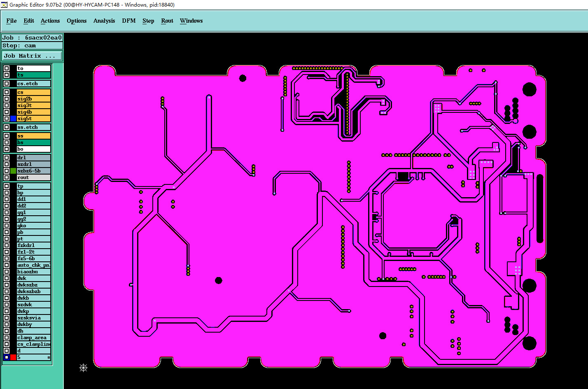Open the Windows menu
The width and height of the screenshot is (588, 389).
click(191, 21)
